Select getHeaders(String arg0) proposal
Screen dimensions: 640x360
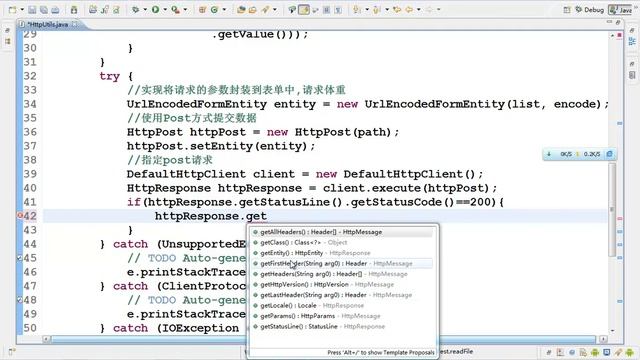pyautogui.click(x=342, y=274)
